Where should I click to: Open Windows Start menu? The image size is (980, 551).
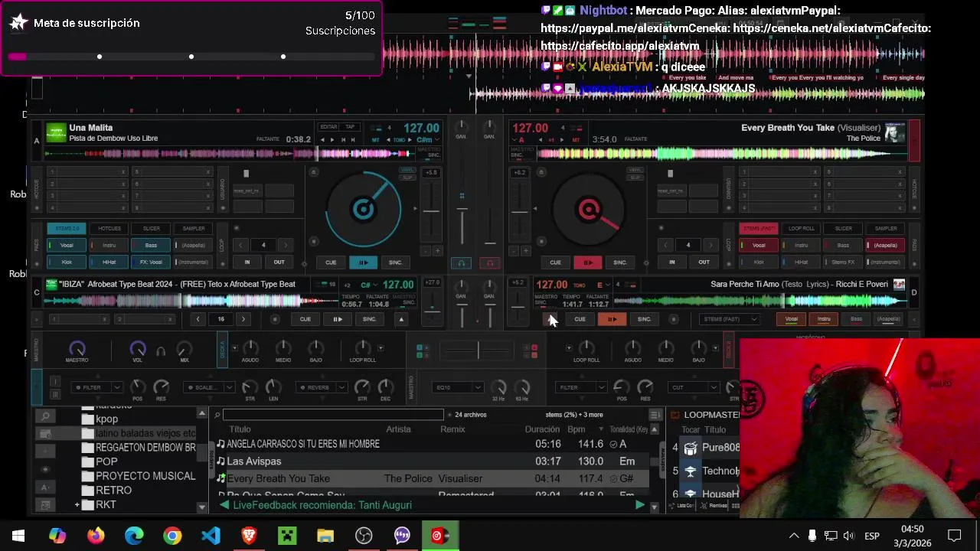(x=18, y=536)
